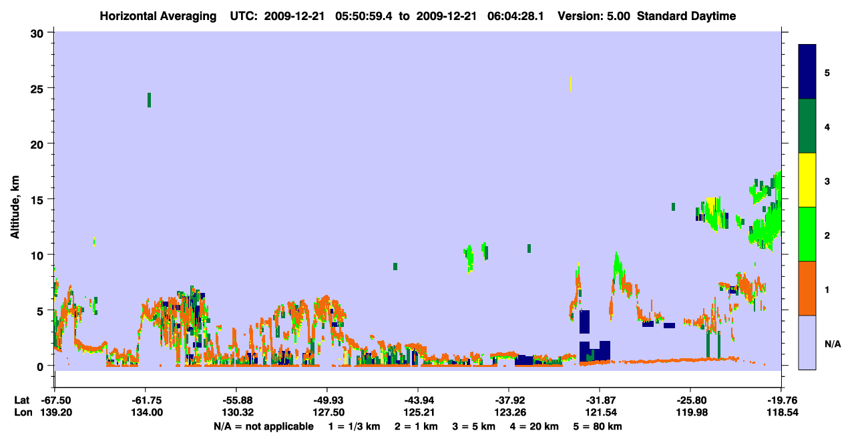Click the colorbar label 'N/A'
Image resolution: width=868 pixels, height=445 pixels.
coord(832,344)
